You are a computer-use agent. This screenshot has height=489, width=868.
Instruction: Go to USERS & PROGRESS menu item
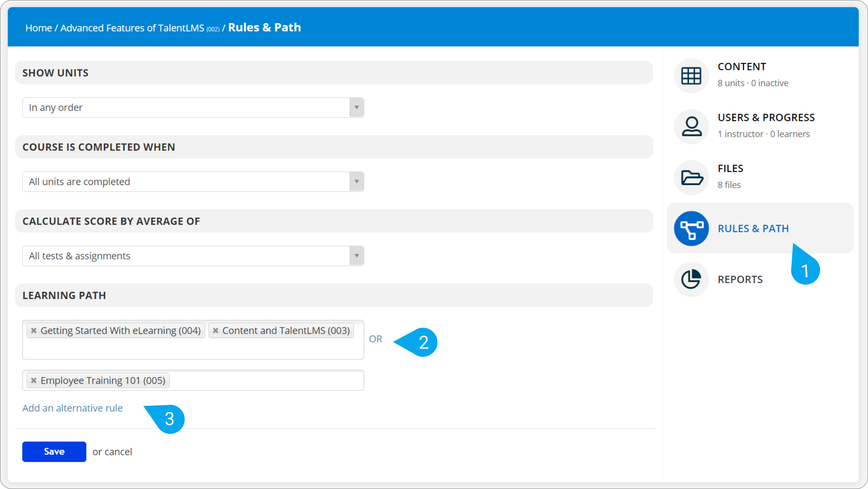(766, 118)
